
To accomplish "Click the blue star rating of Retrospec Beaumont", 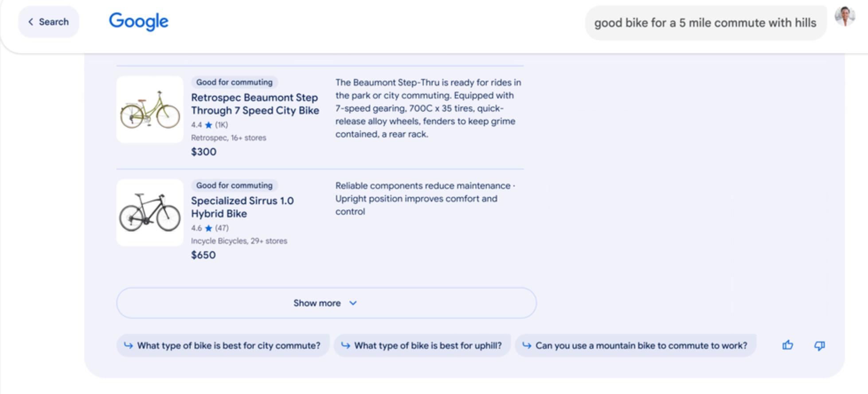I will pos(208,125).
